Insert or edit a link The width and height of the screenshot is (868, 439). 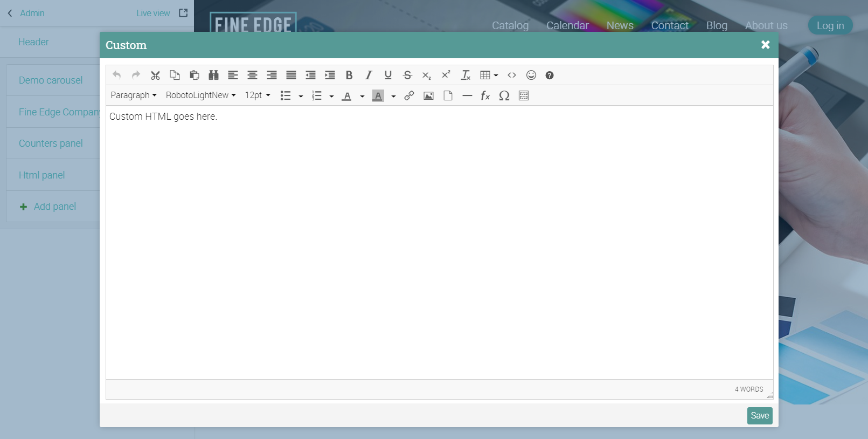pos(409,95)
